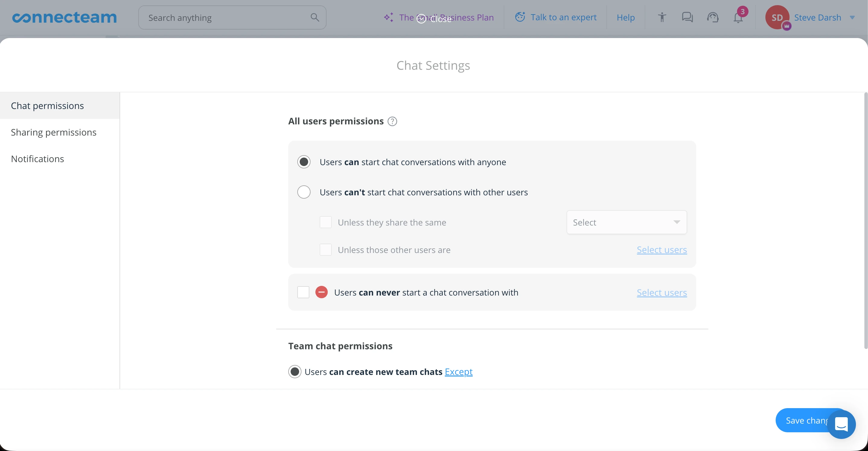Check Unless those other users are

[325, 250]
